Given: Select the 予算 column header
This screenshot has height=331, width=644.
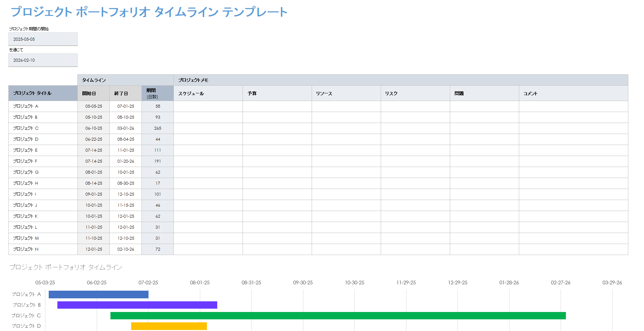Looking at the screenshot, I should click(277, 93).
